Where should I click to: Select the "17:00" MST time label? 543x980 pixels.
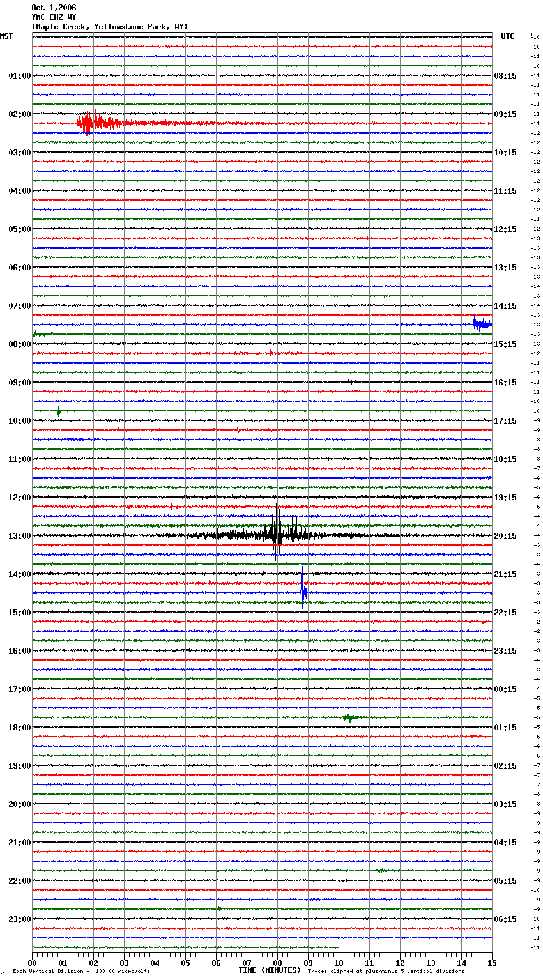pyautogui.click(x=20, y=689)
